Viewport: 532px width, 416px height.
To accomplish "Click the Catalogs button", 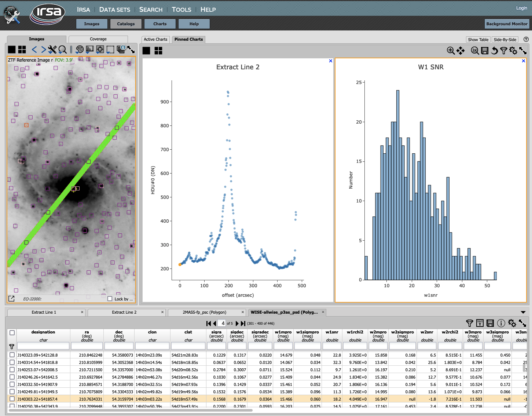I will click(x=126, y=24).
